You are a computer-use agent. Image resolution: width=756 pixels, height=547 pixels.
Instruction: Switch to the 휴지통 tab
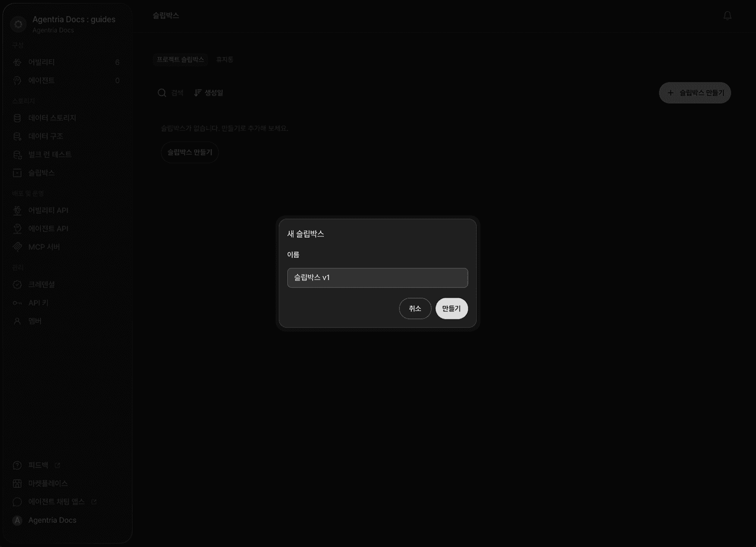[225, 60]
